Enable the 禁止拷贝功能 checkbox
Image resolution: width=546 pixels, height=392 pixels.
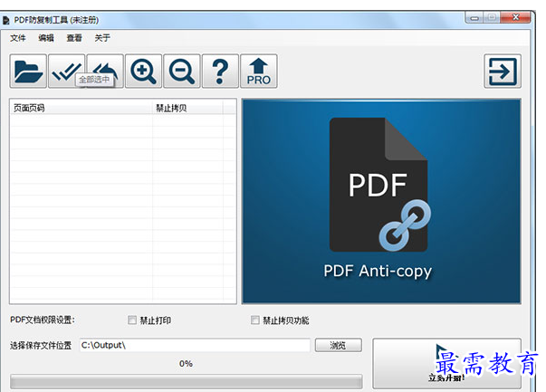pyautogui.click(x=255, y=320)
